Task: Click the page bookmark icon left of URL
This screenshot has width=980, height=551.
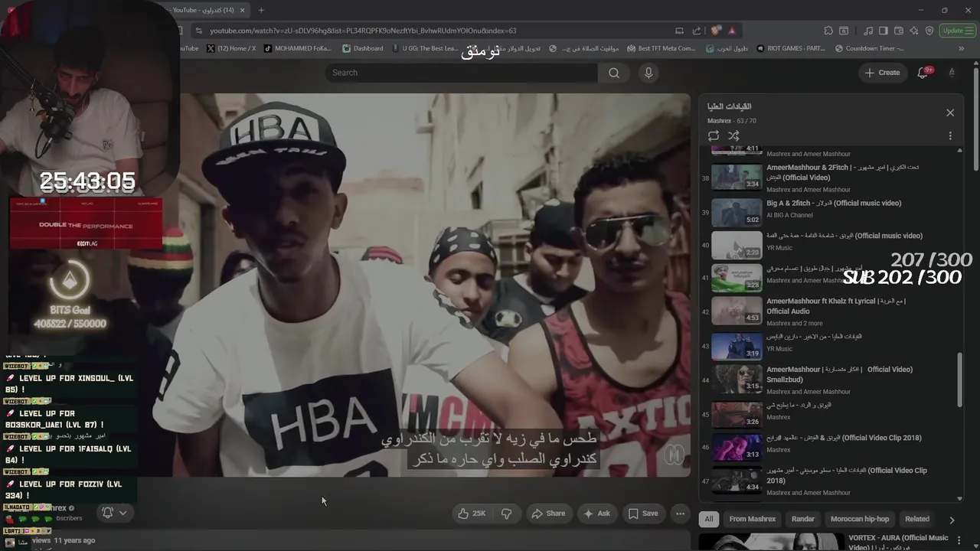Action: tap(181, 31)
